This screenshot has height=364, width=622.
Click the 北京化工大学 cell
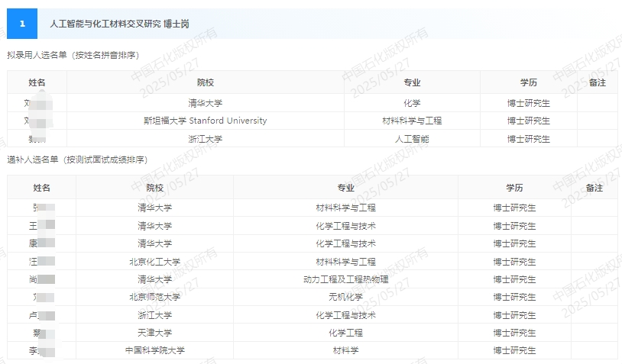pos(154,262)
